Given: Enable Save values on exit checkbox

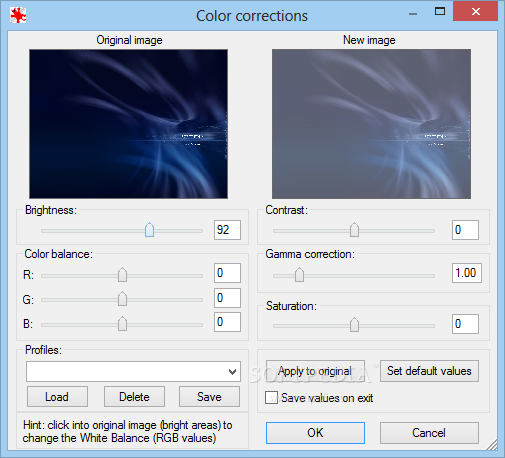Looking at the screenshot, I should (x=271, y=398).
